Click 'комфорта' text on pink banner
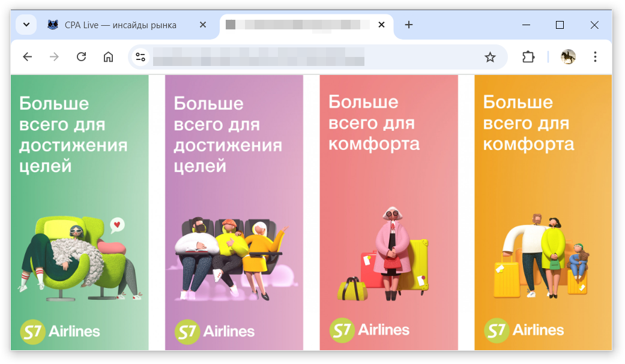Viewport: 625px width, 364px height. (x=374, y=144)
